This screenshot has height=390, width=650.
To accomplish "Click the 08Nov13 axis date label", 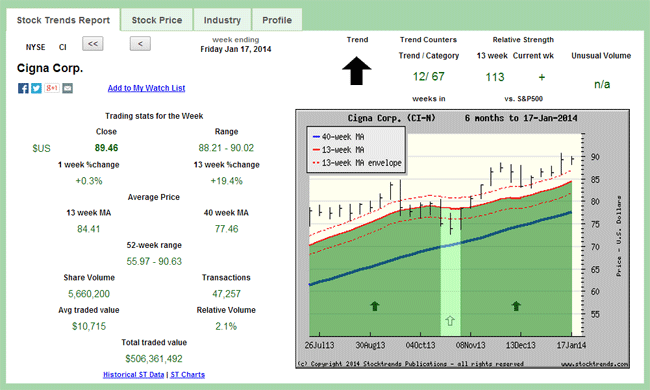I will (471, 345).
